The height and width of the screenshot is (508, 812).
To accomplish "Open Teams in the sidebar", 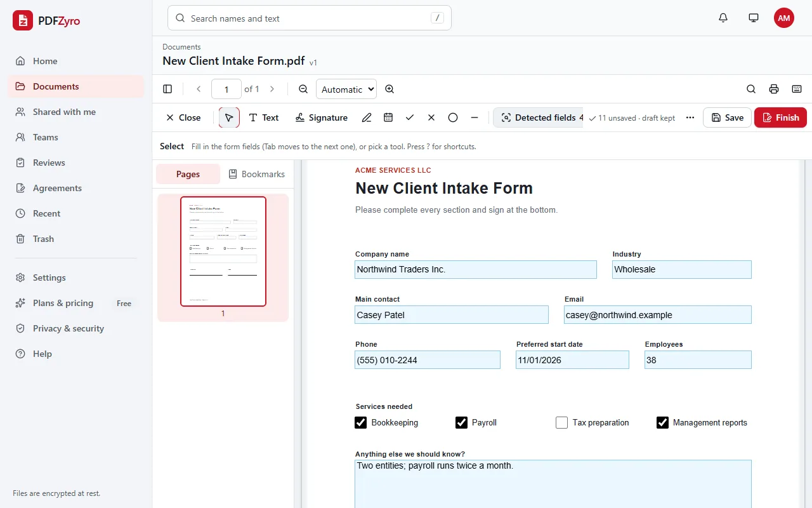I will (76, 137).
